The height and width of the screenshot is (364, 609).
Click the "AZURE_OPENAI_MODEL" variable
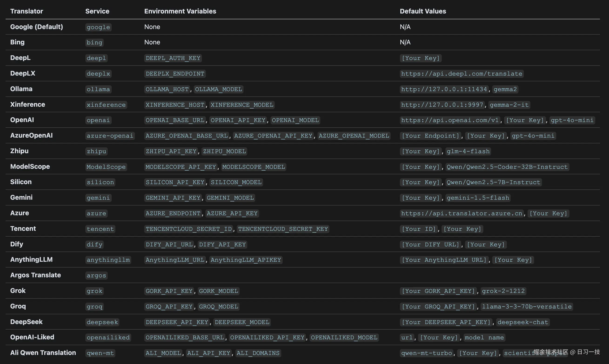pos(354,136)
